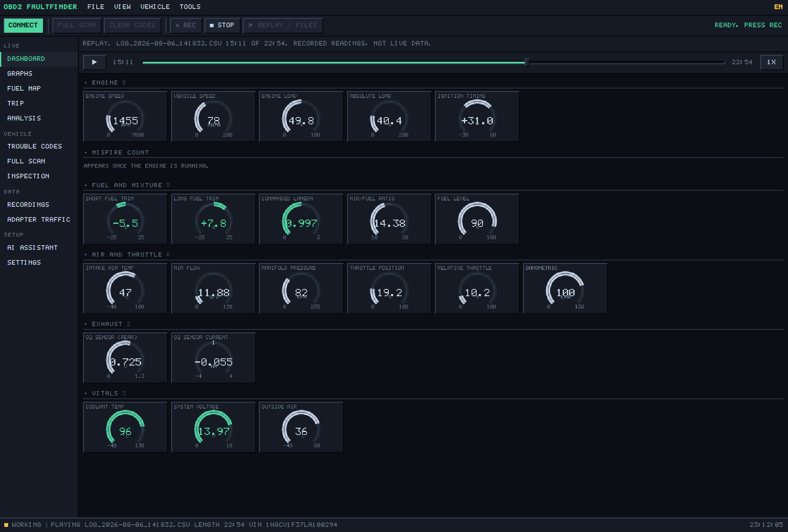
Task: Open ADAPTER TRAFFIC in the sidebar
Action: pyautogui.click(x=39, y=220)
